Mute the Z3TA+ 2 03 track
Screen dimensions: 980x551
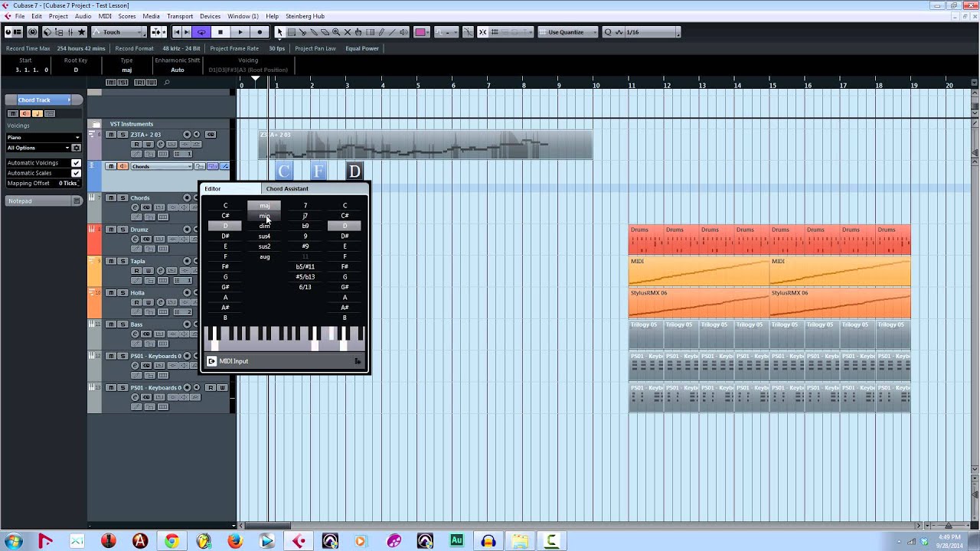pyautogui.click(x=111, y=135)
